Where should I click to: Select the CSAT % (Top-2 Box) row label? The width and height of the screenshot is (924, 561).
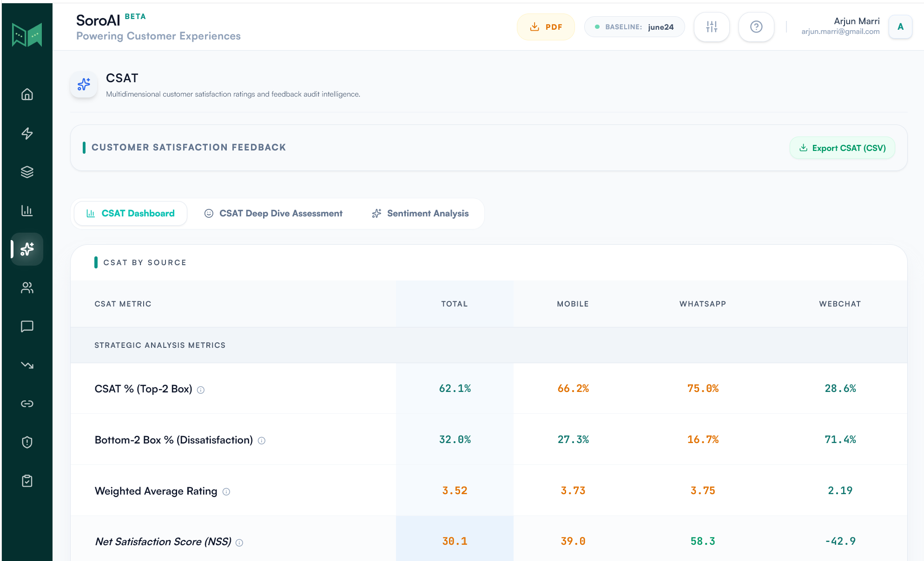pos(143,389)
